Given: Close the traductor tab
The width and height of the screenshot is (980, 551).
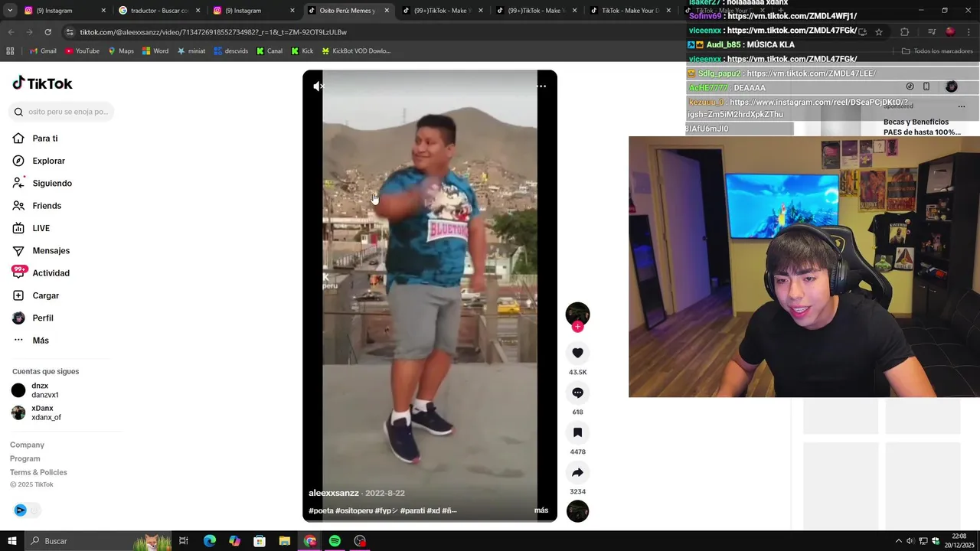Looking at the screenshot, I should 198,11.
